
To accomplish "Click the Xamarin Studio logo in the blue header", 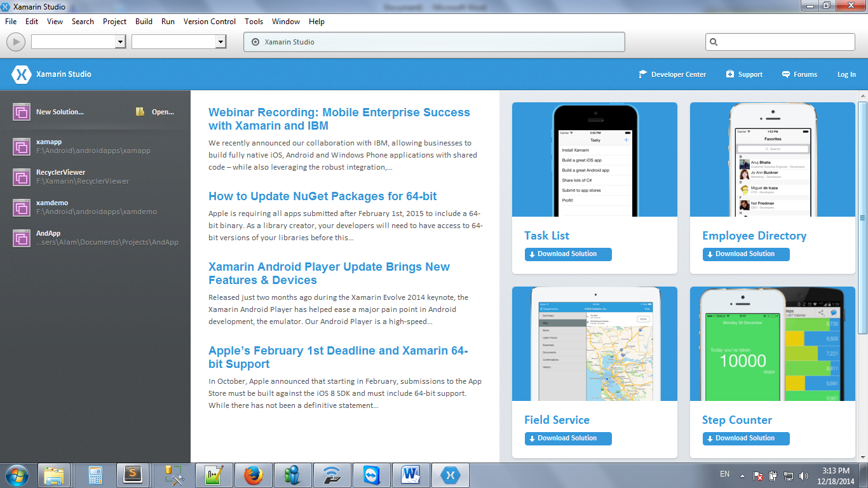I will 22,74.
